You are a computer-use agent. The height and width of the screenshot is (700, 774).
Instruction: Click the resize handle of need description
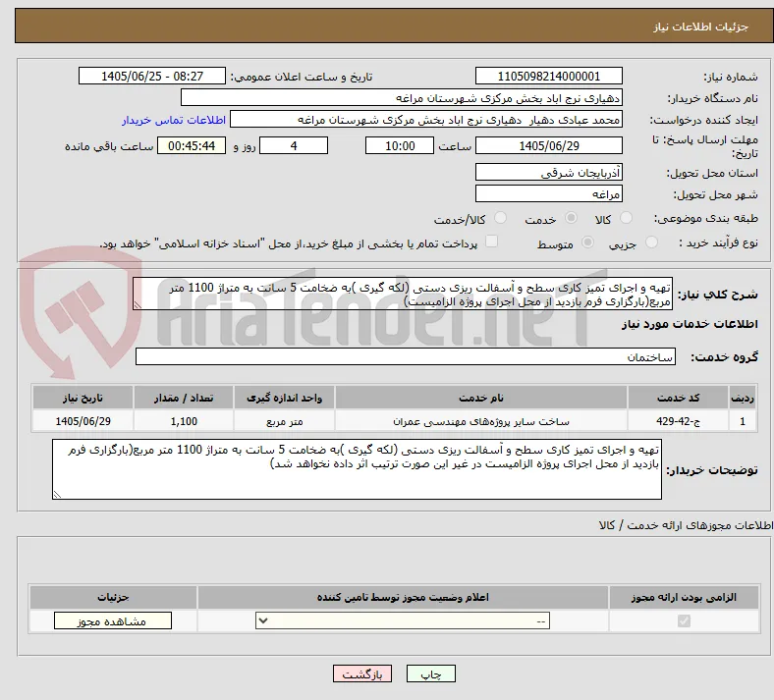(x=138, y=305)
